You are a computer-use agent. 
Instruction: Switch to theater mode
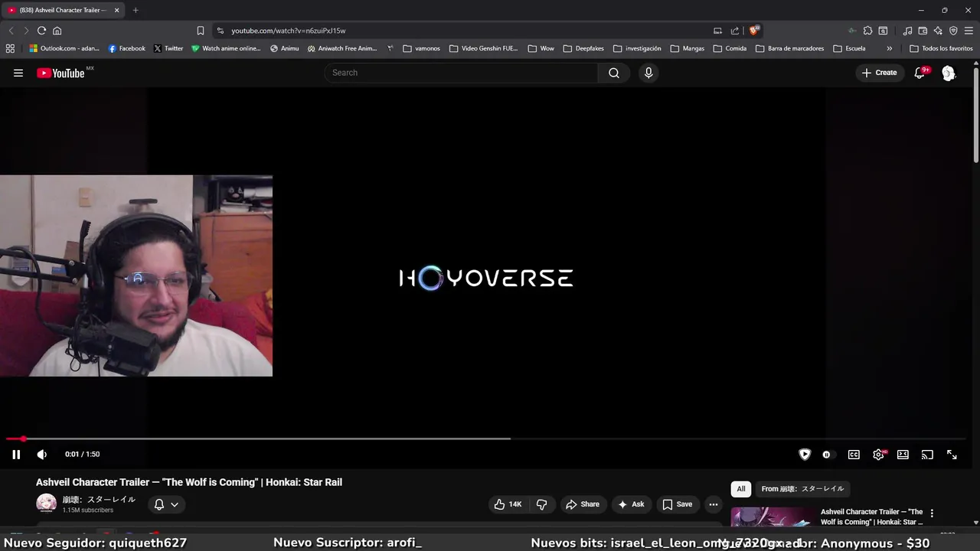pyautogui.click(x=903, y=455)
